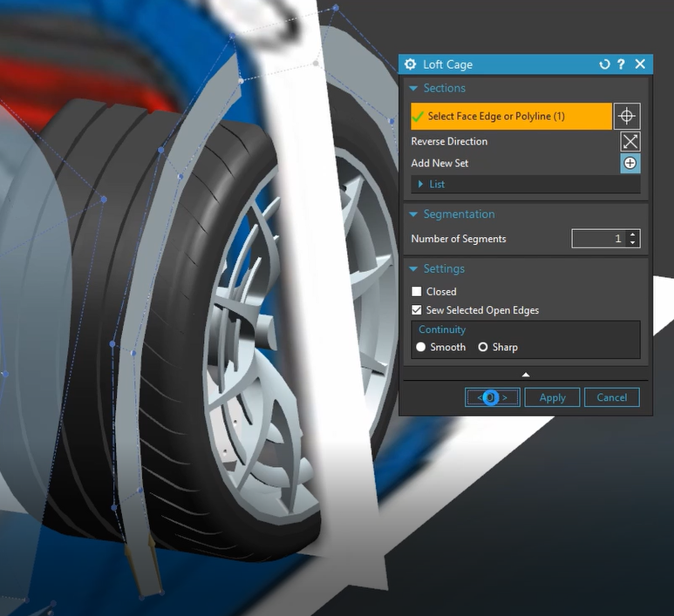Click the Select Face Edge or Polyline field
674x616 pixels.
tap(511, 116)
